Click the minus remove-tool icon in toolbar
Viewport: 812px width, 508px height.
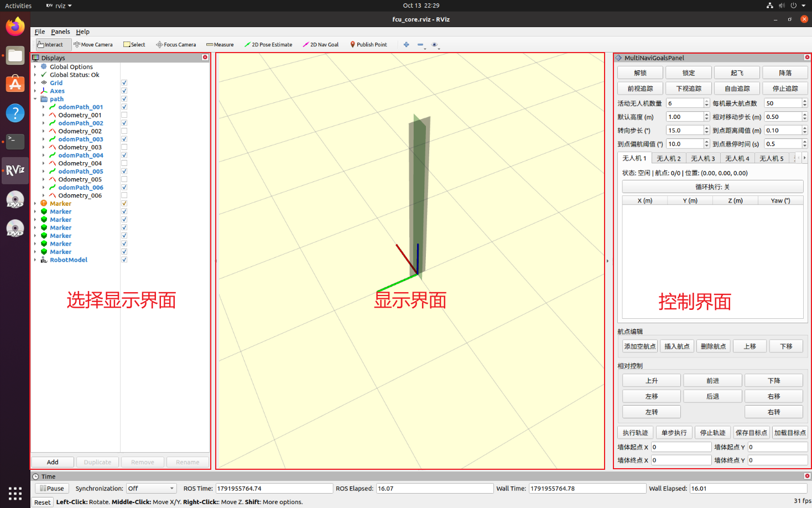[420, 45]
